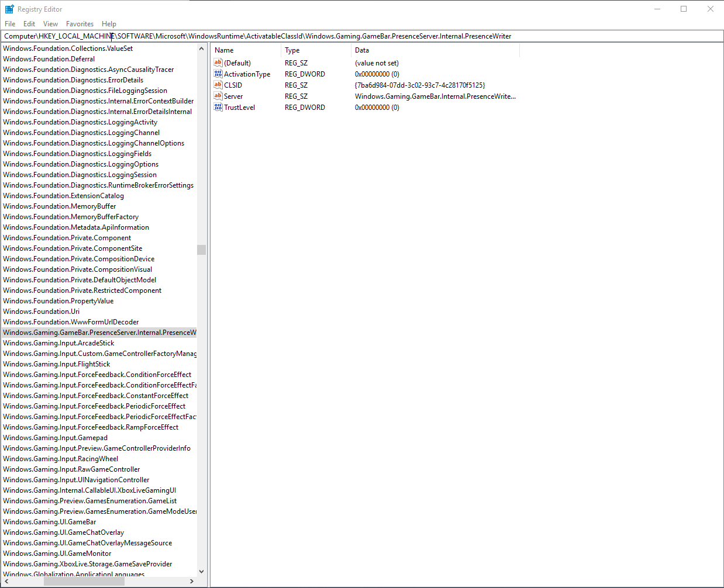
Task: Select key Windows.Foundation.ExtensionCatalog
Action: click(x=63, y=196)
